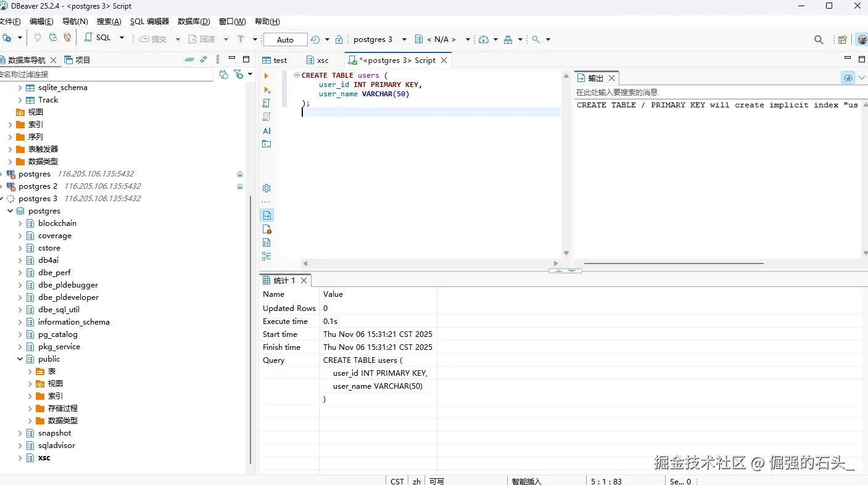Viewport: 868px width, 485px height.
Task: Toggle link with editor in navigator
Action: [204, 60]
